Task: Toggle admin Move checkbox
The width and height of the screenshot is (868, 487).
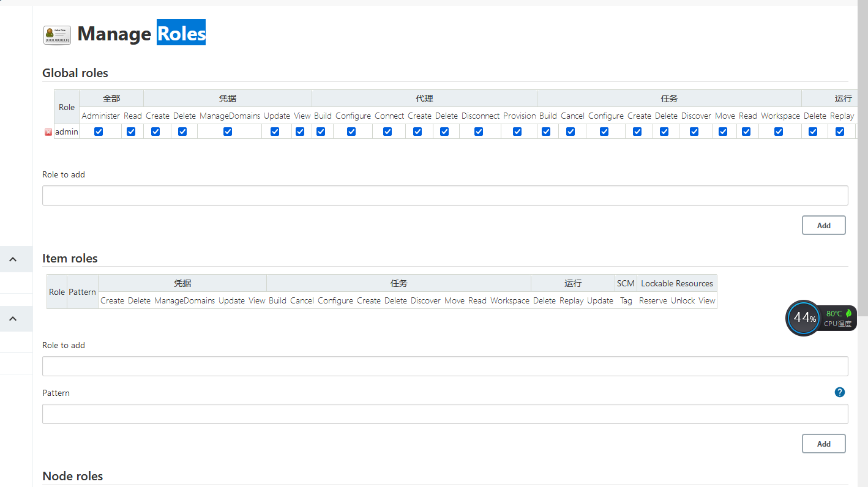Action: click(723, 132)
